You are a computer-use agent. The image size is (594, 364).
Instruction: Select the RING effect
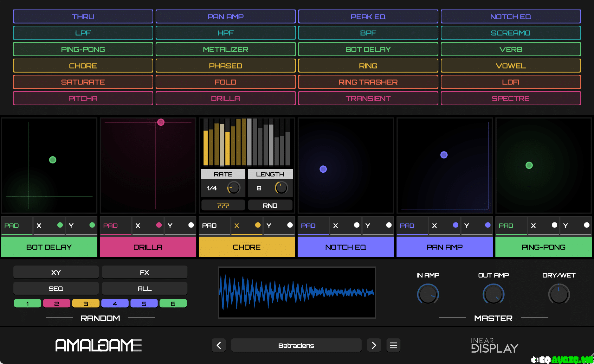[368, 66]
